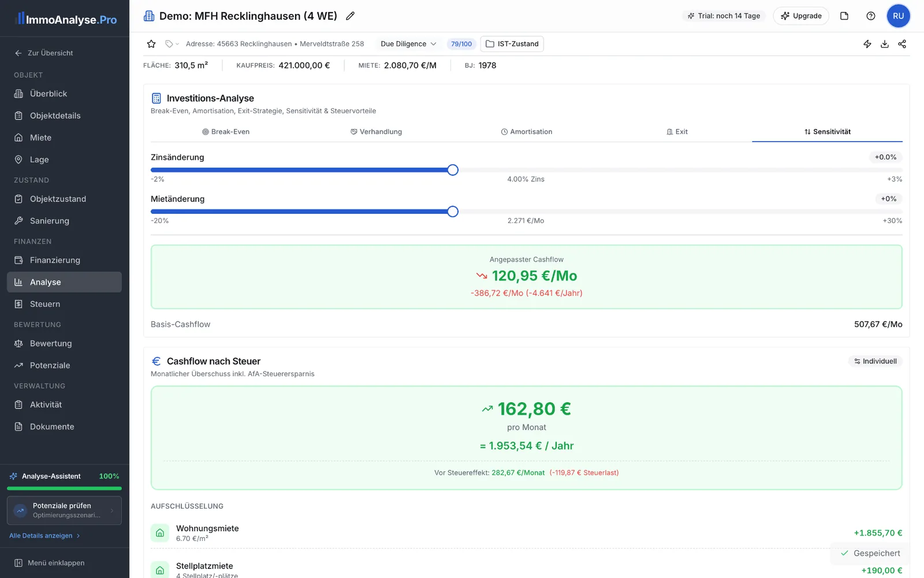Click the Trial noch 14 Tage badge
Viewport: 924px width, 578px height.
pos(724,16)
